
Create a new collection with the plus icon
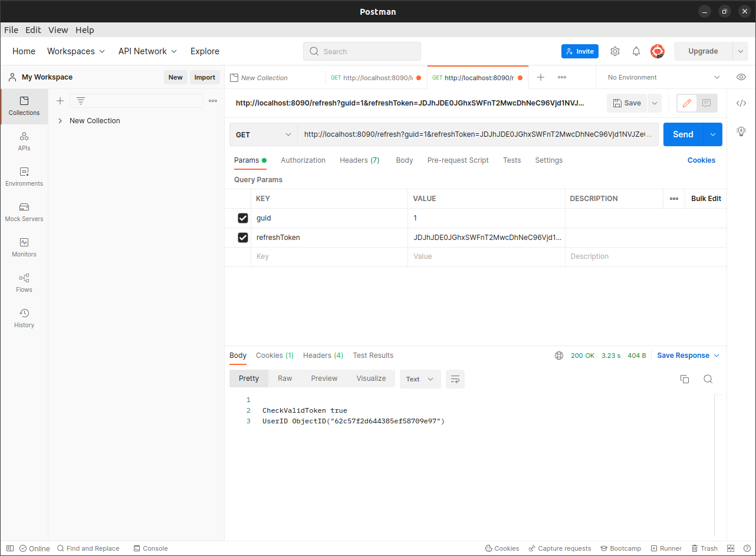pos(60,101)
